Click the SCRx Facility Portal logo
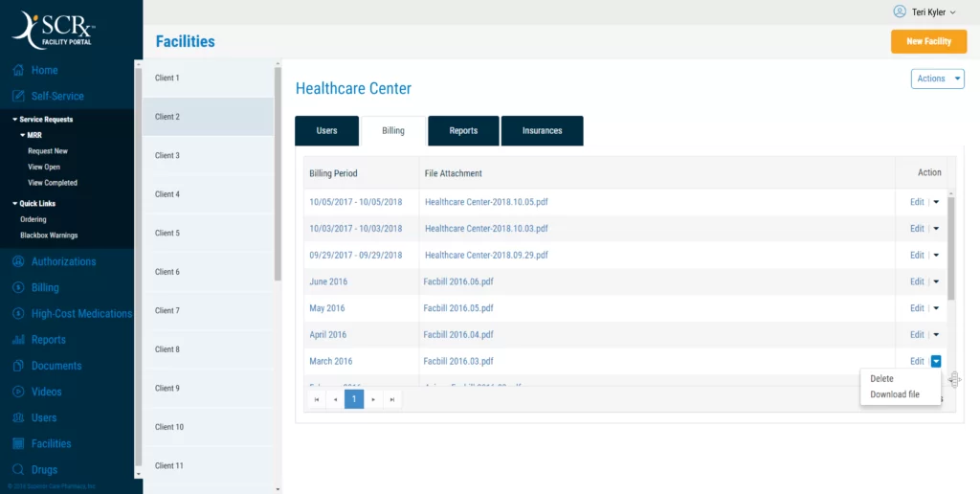The image size is (980, 494). pyautogui.click(x=54, y=30)
